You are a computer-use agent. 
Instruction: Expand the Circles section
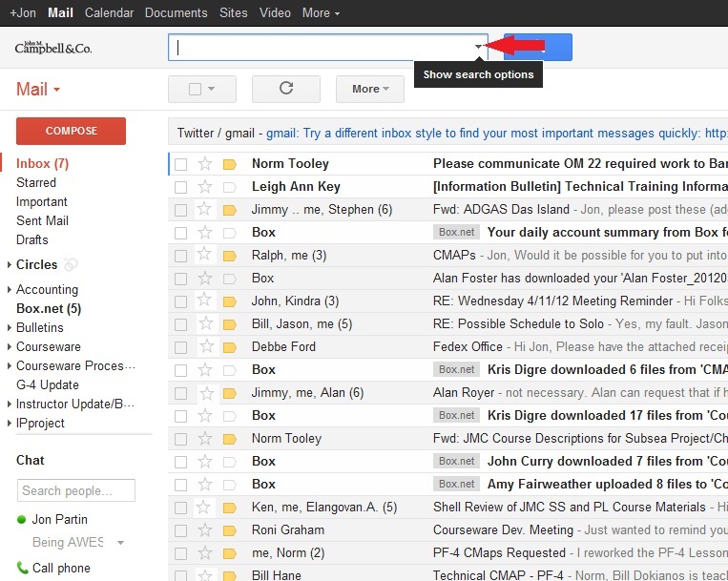[10, 265]
